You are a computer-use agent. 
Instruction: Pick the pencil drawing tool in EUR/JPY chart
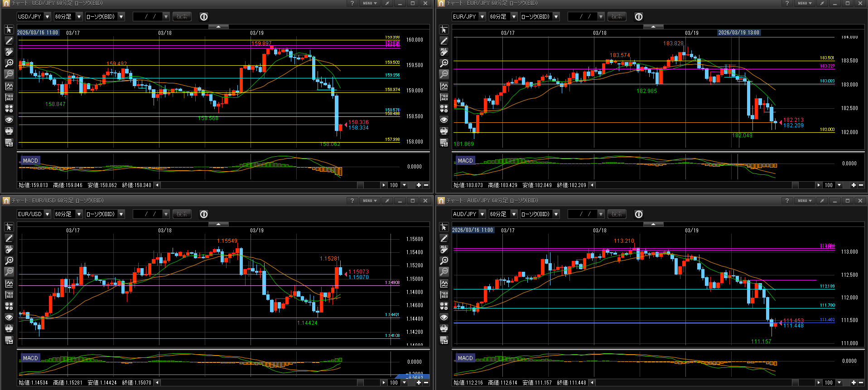[444, 41]
